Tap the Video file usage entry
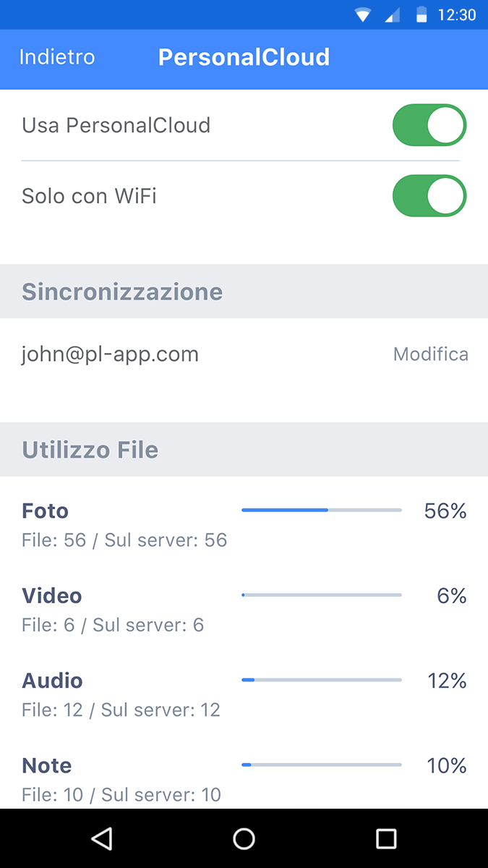Image resolution: width=488 pixels, height=868 pixels. click(x=113, y=609)
